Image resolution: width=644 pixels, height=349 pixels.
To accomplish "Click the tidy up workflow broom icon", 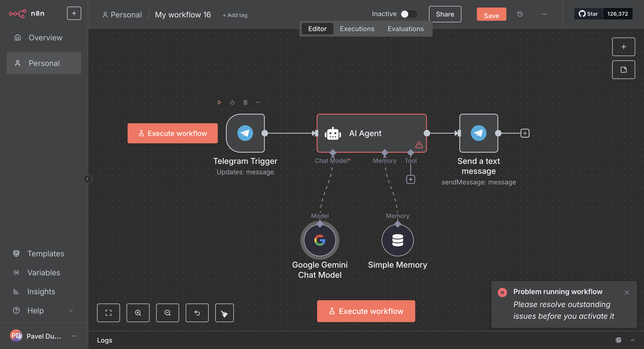I will [224, 313].
